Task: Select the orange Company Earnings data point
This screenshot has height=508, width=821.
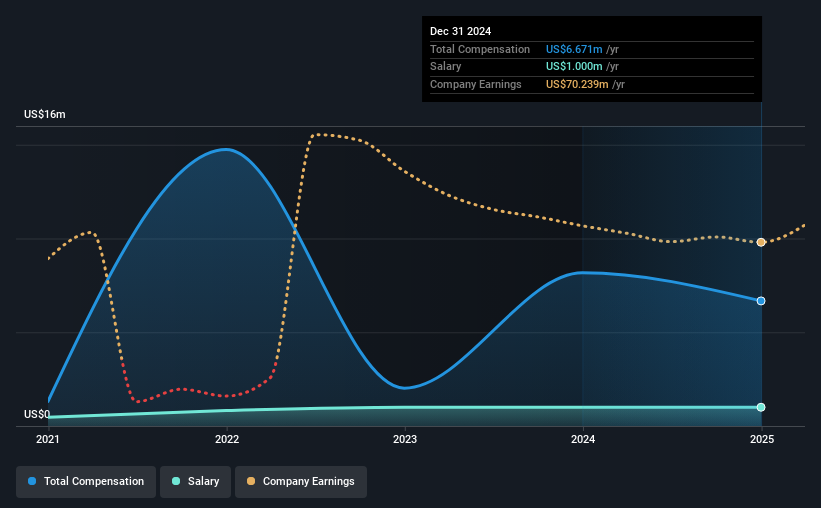Action: point(761,242)
